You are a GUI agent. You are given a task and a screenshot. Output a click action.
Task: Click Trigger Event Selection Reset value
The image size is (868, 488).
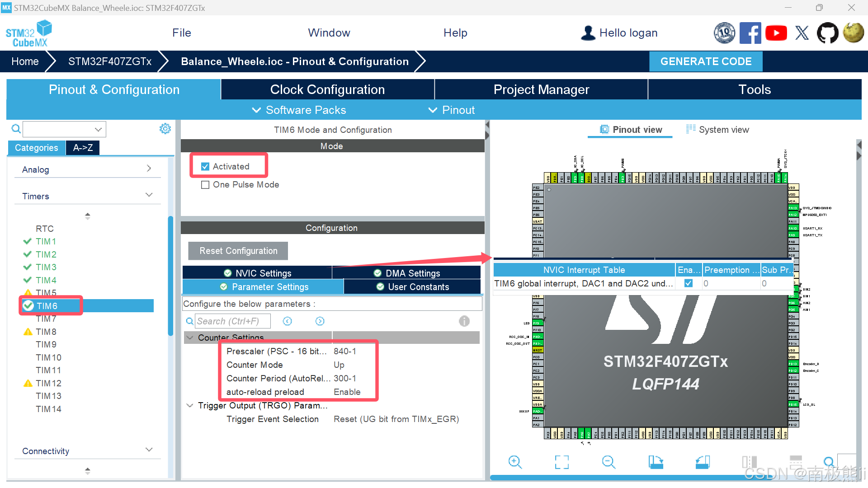(x=396, y=419)
